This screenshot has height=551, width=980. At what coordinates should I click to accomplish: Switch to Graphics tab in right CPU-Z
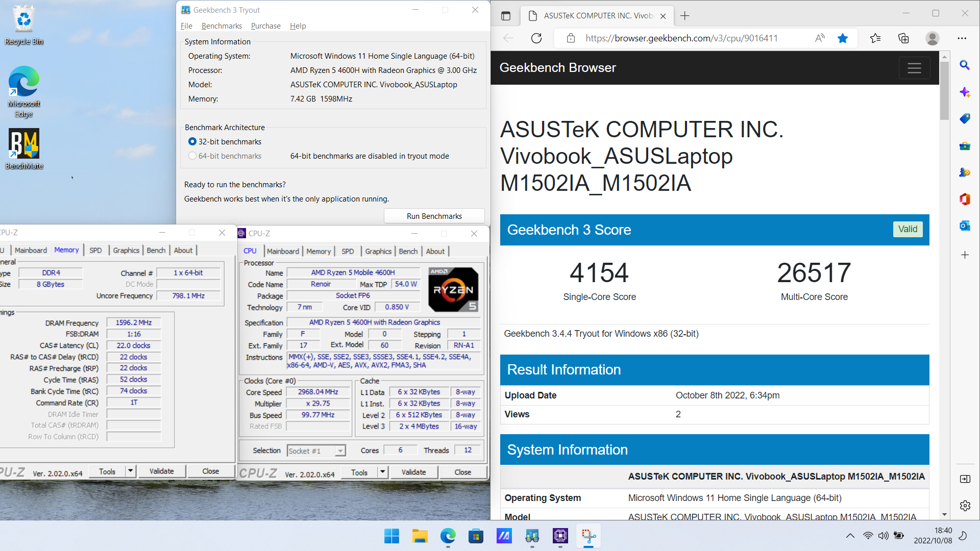[x=378, y=251]
